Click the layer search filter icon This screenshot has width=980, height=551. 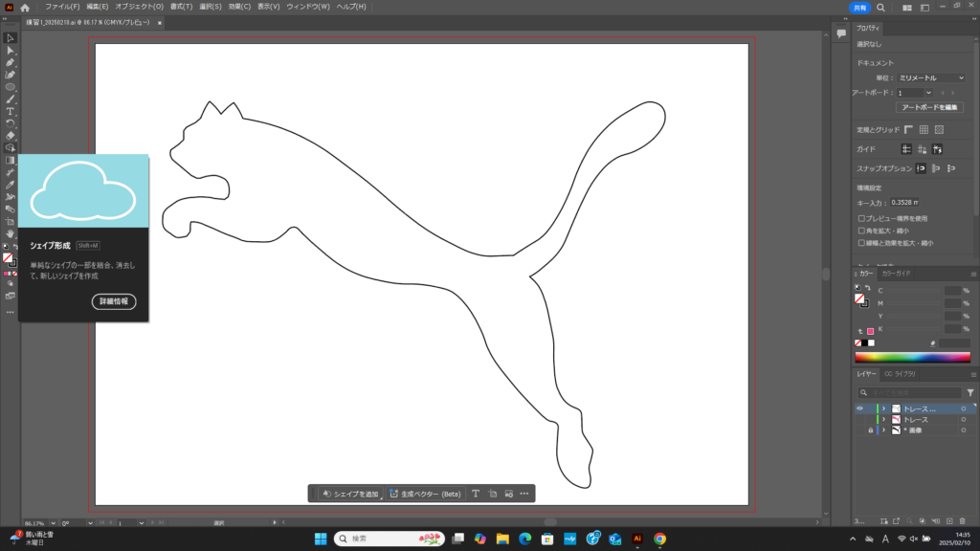tap(969, 392)
